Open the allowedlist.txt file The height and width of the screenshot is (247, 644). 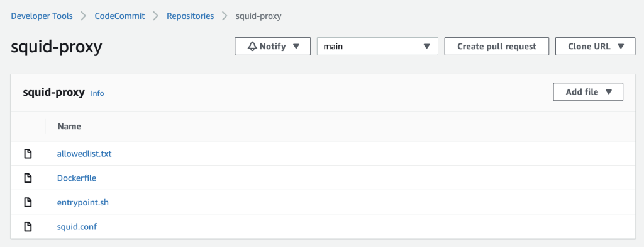(x=84, y=154)
